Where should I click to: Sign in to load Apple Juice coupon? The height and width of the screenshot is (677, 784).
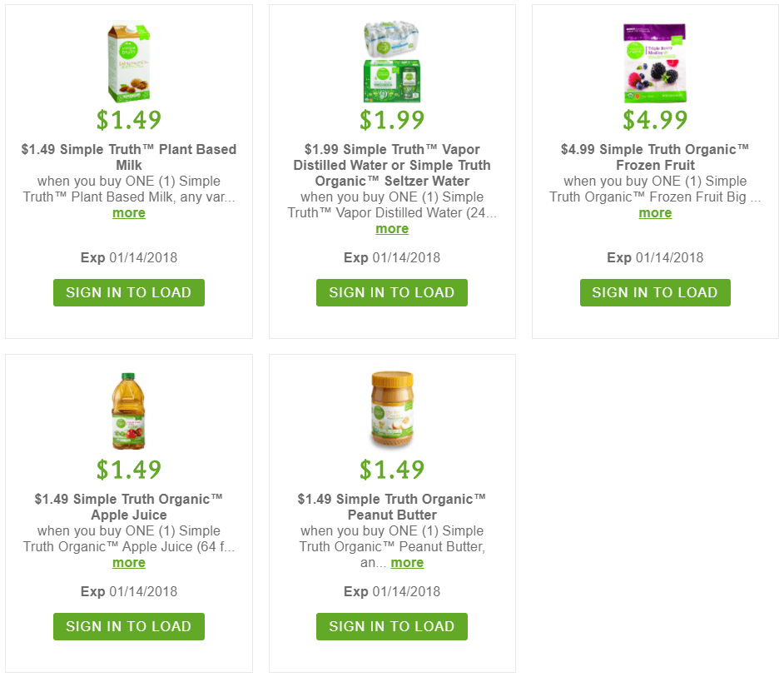tap(129, 626)
